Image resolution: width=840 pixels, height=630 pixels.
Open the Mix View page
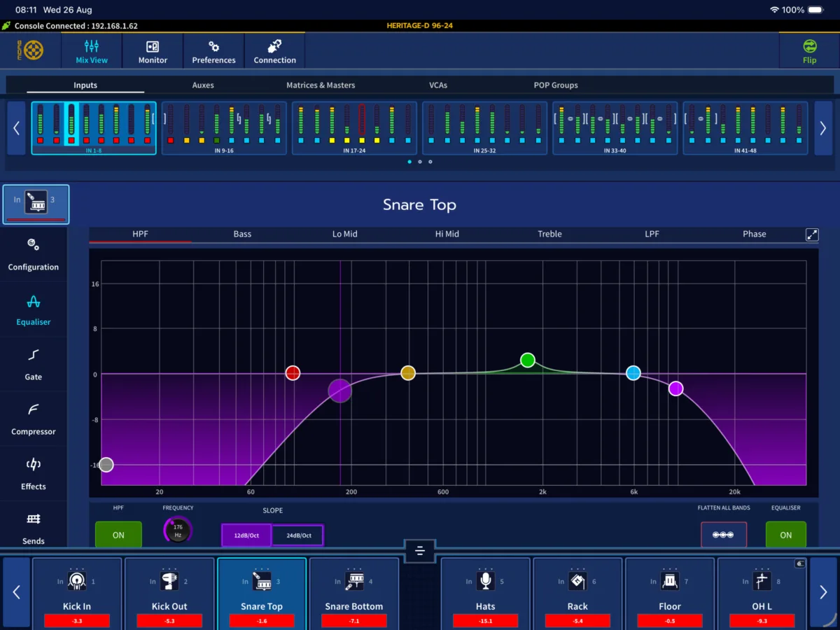pos(92,51)
